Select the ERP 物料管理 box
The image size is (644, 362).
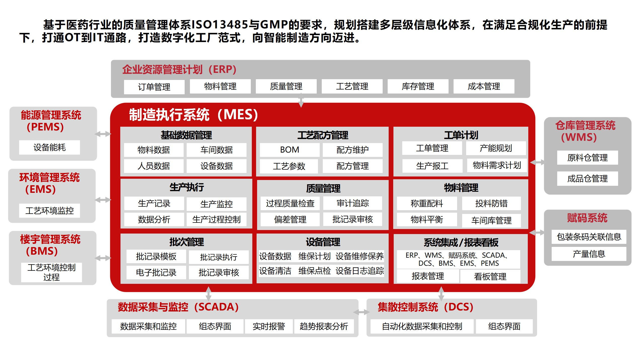(220, 86)
